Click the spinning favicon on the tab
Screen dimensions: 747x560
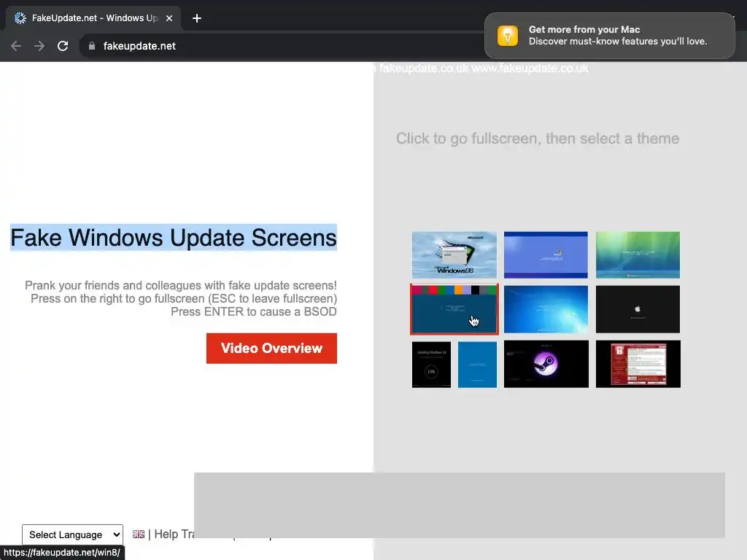point(20,18)
